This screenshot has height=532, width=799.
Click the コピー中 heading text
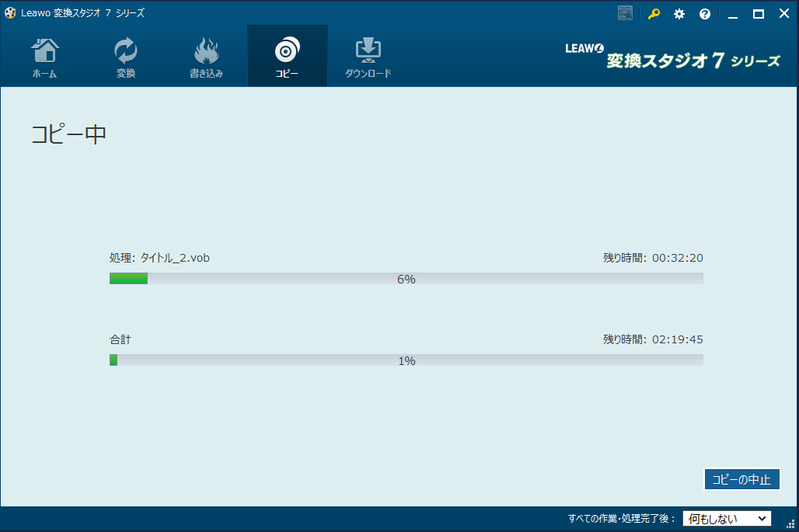[x=68, y=134]
